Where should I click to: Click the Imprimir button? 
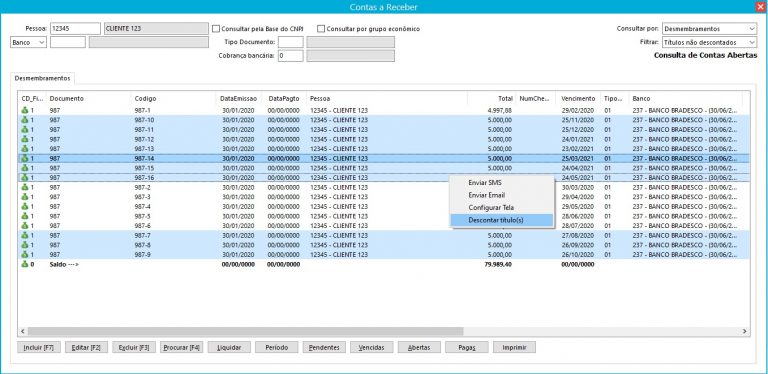[x=514, y=348]
